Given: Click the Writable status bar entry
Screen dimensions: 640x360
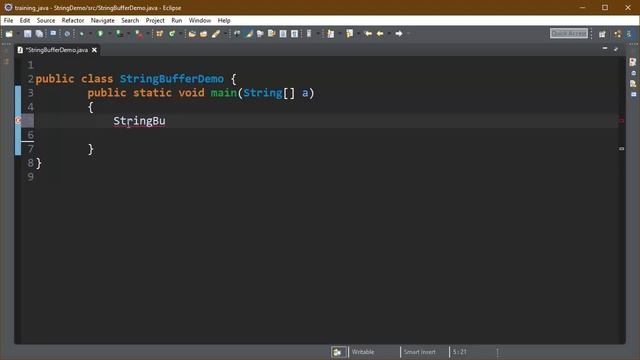Looking at the screenshot, I should [x=363, y=352].
